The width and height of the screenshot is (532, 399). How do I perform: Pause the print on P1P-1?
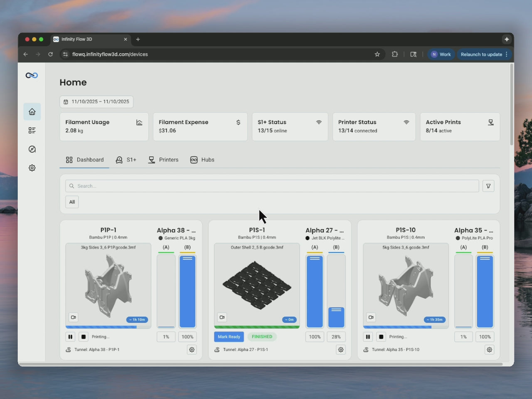[70, 337]
